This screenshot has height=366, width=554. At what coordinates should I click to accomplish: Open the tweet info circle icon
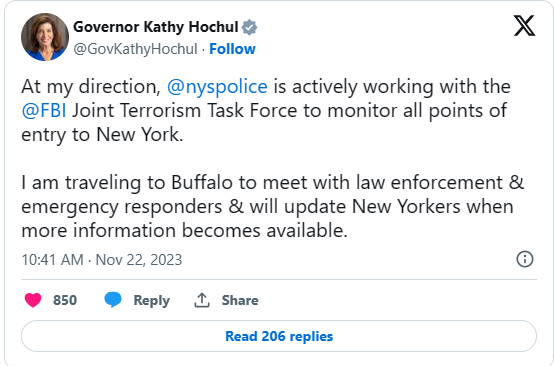(x=525, y=259)
